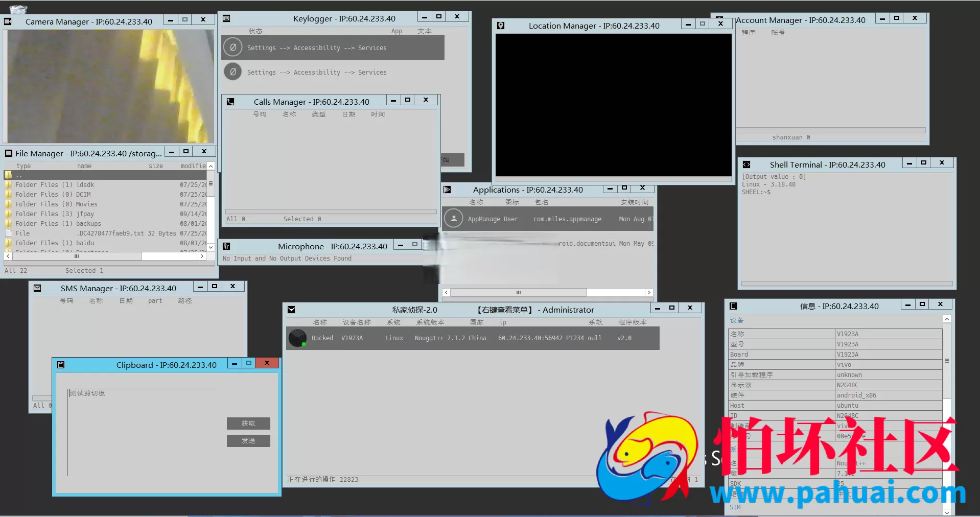Screen dimensions: 980x517
Task: Sort File Manager by the name column
Action: click(84, 166)
